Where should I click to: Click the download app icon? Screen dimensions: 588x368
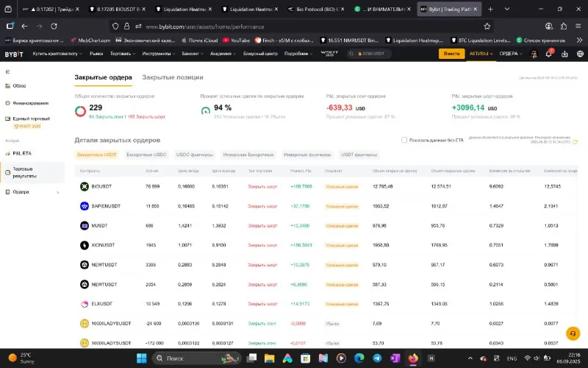pos(564,54)
